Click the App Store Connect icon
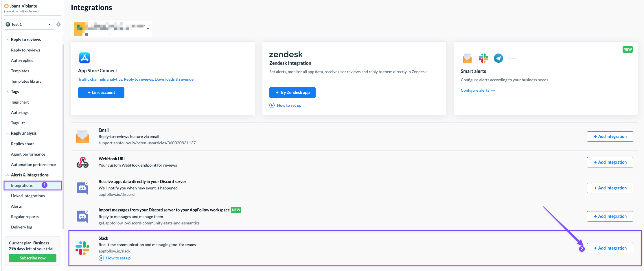This screenshot has height=271, width=644. 84,58
